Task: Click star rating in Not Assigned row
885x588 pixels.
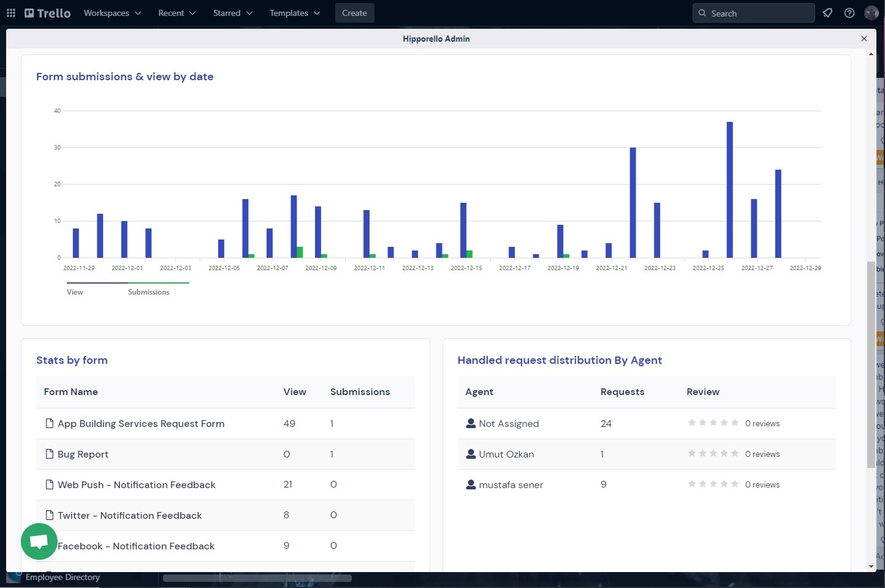Action: (713, 423)
